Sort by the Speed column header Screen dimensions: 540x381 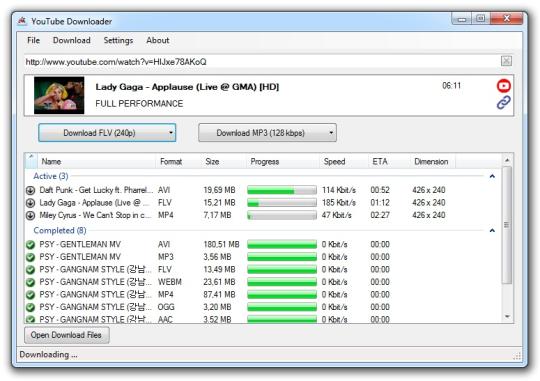point(343,161)
